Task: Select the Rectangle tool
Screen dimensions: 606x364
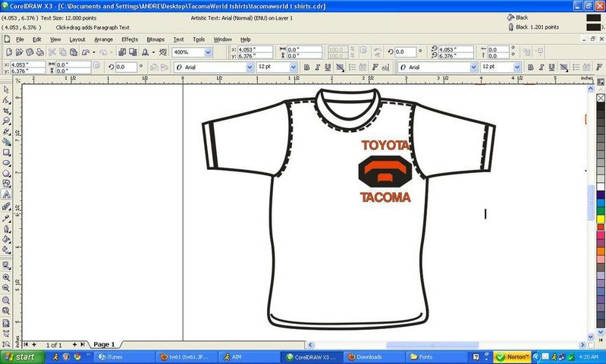Action: click(6, 152)
